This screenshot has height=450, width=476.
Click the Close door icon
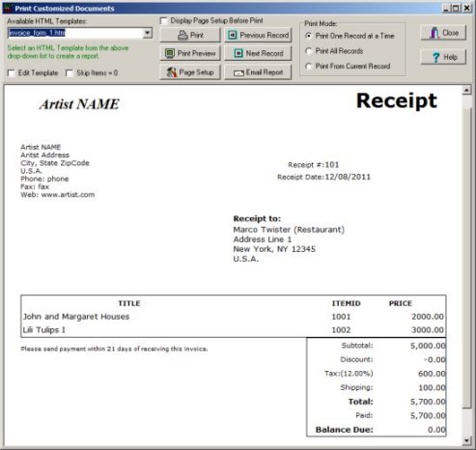[434, 33]
